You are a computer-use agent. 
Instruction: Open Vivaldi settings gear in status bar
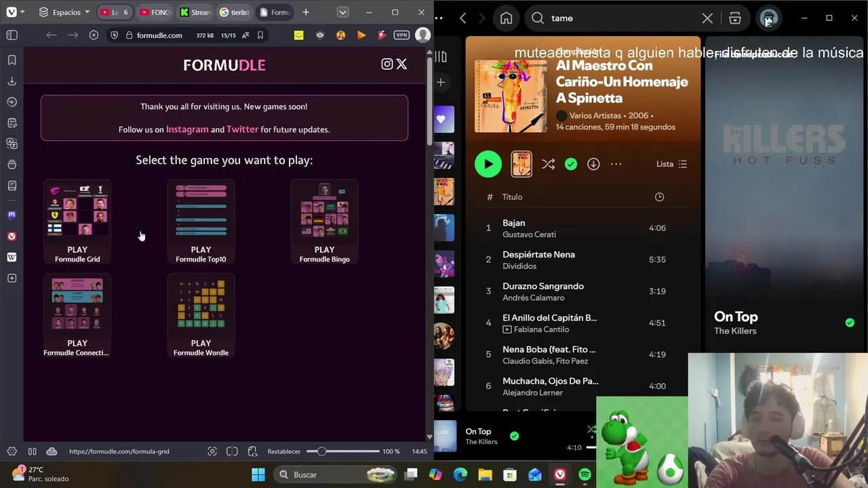point(12,451)
